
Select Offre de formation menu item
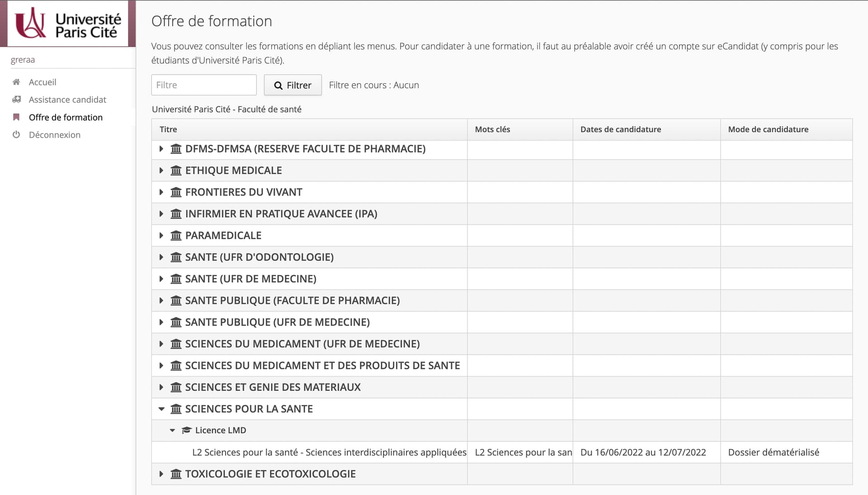tap(66, 117)
